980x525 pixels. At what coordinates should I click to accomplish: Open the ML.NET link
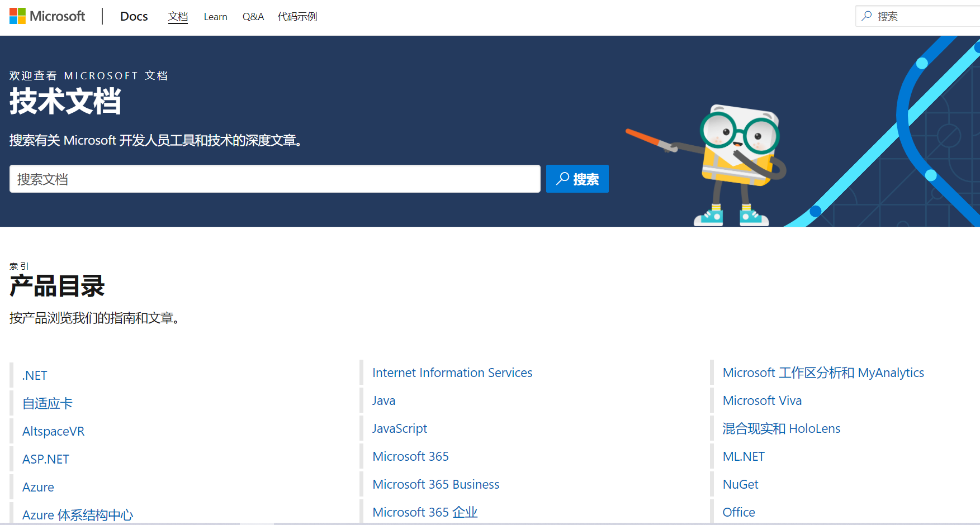point(744,456)
